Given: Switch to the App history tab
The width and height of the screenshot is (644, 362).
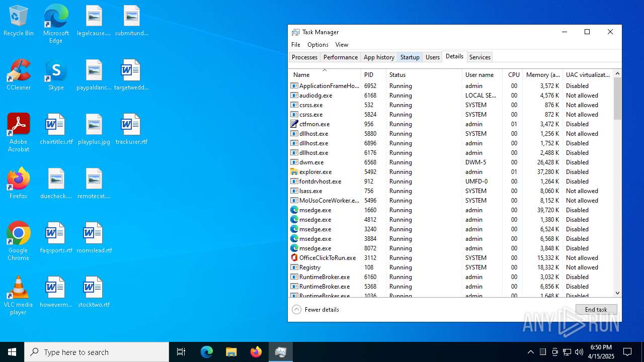Looking at the screenshot, I should (x=379, y=57).
